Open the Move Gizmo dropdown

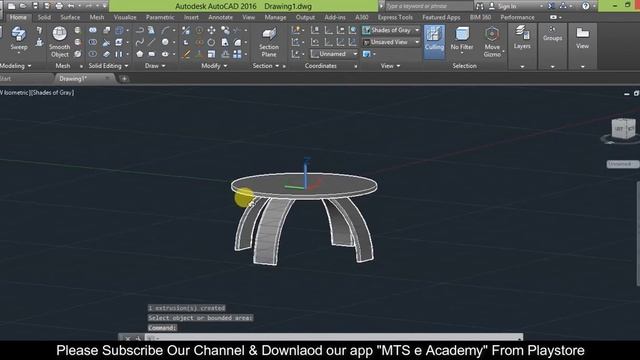tap(492, 42)
